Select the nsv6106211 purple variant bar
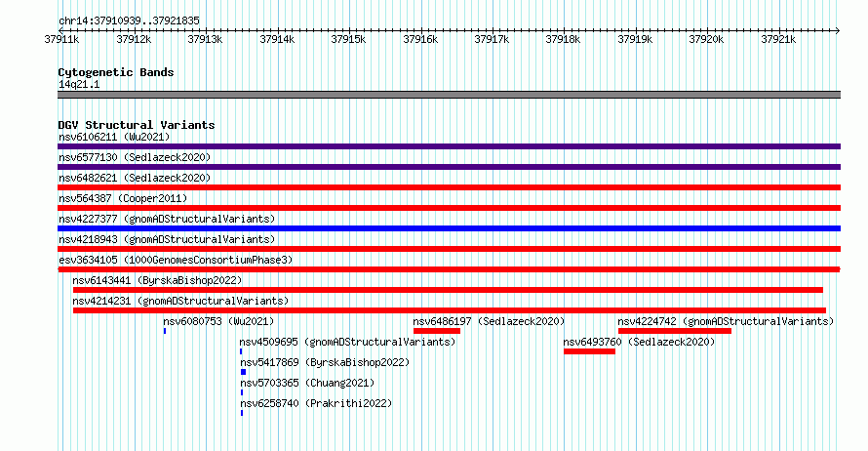Screen dimensions: 868x451 pos(449,146)
